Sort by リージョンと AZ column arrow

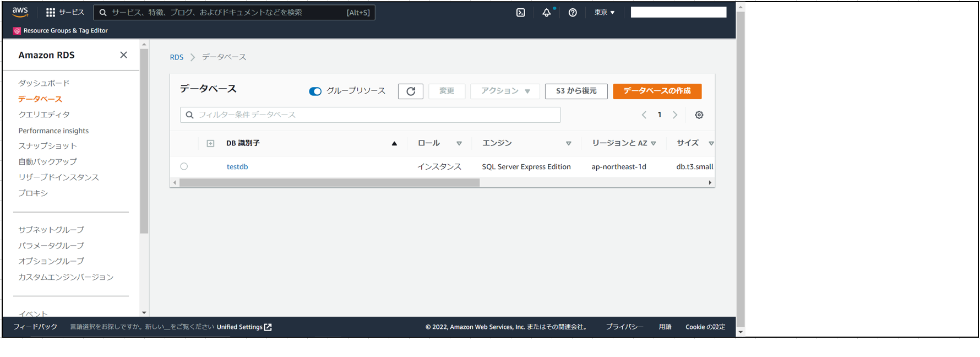(x=654, y=143)
